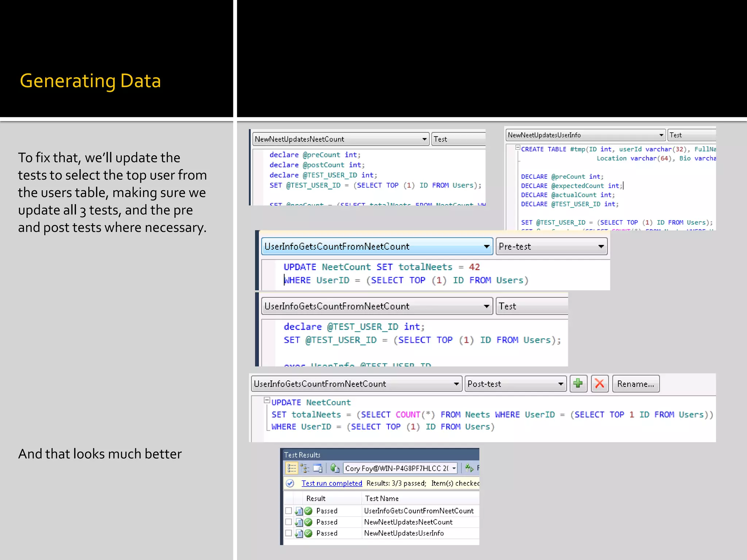Click document icon in NewNeetUpdatesNeetCount result row
747x560 pixels.
299,522
